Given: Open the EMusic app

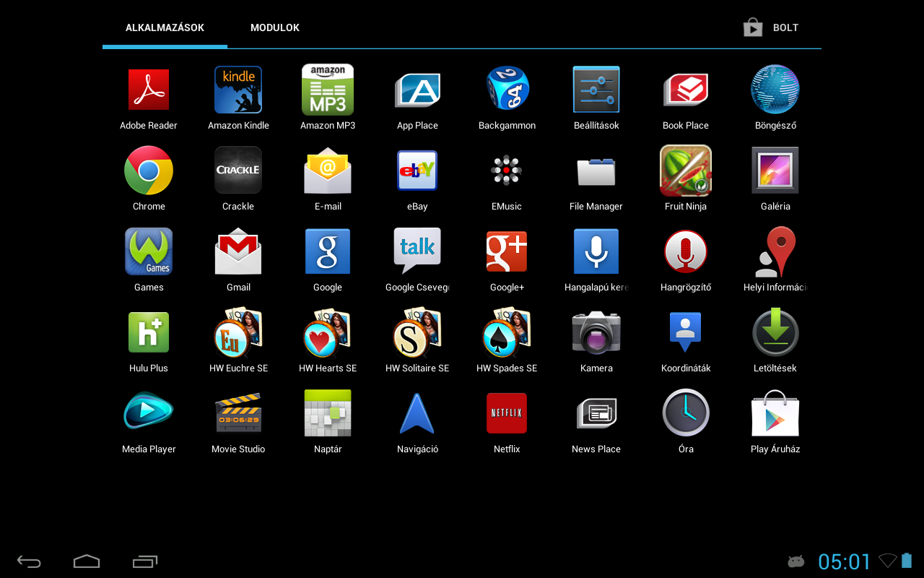Looking at the screenshot, I should [x=507, y=171].
